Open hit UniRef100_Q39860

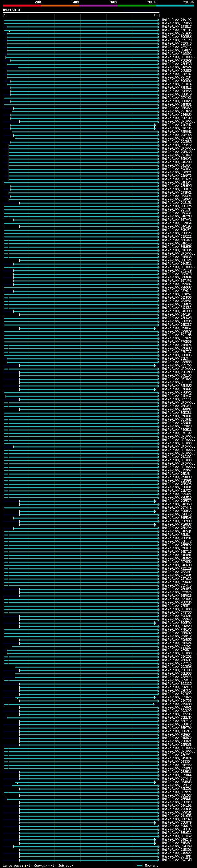point(177,23)
